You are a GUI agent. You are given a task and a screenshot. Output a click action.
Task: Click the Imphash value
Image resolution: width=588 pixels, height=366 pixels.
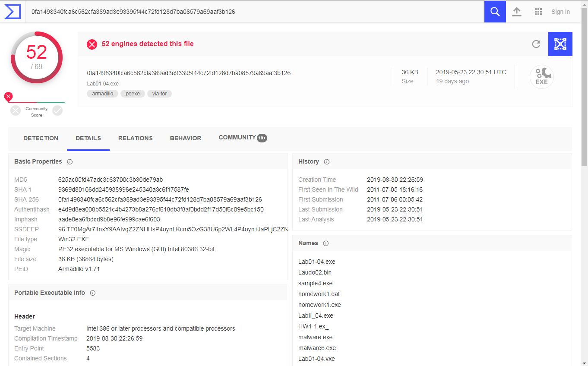(109, 219)
